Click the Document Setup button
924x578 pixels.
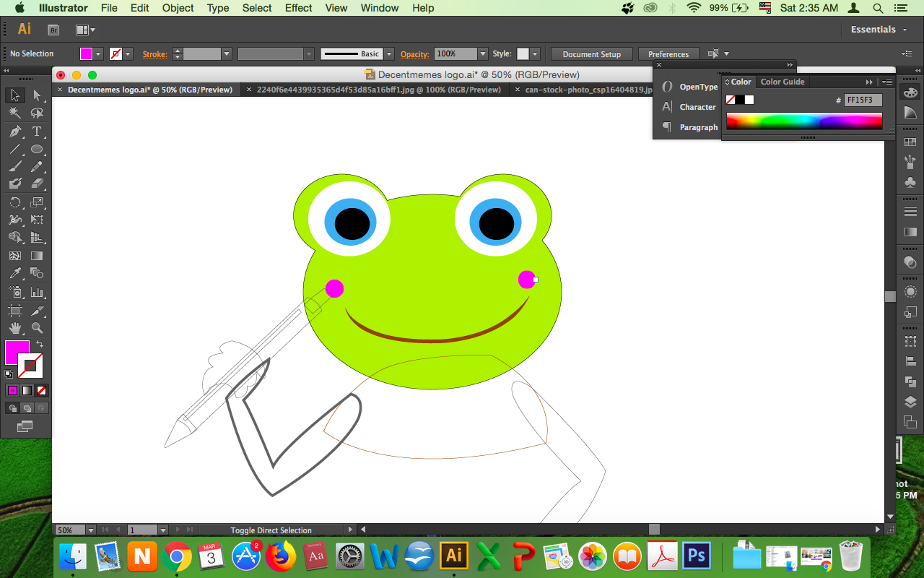pyautogui.click(x=591, y=54)
